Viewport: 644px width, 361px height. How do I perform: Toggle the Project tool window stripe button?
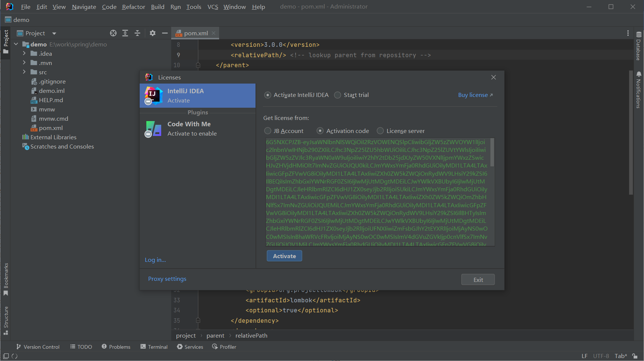6,42
